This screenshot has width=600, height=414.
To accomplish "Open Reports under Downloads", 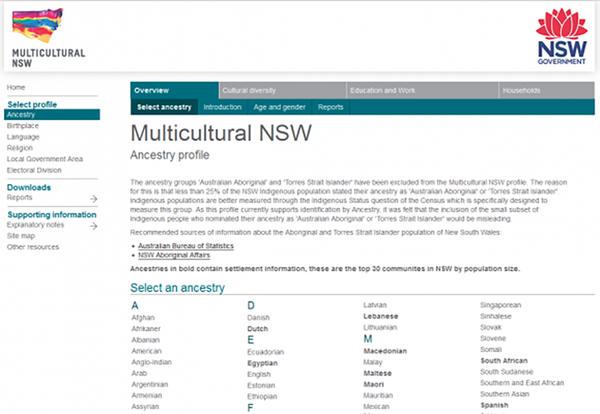I will (x=20, y=197).
